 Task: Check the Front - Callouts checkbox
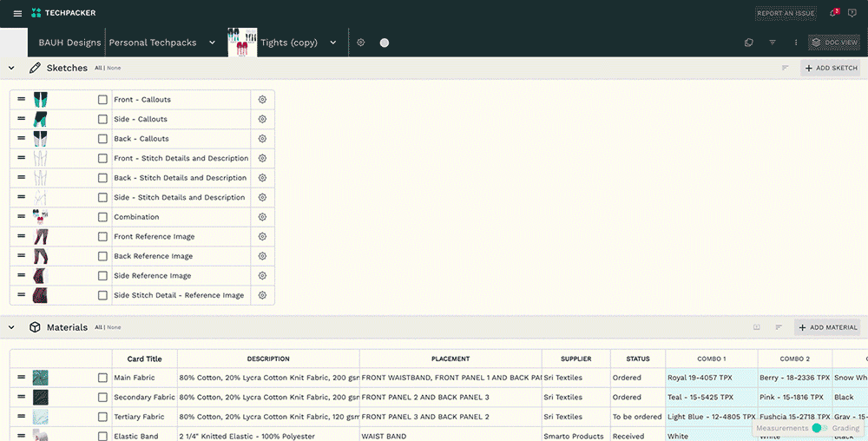click(102, 100)
